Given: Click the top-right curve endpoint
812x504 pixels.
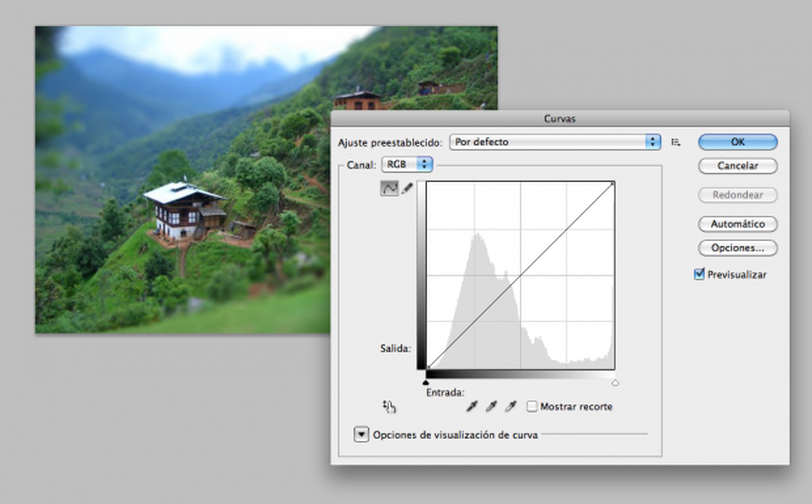Looking at the screenshot, I should point(613,184).
